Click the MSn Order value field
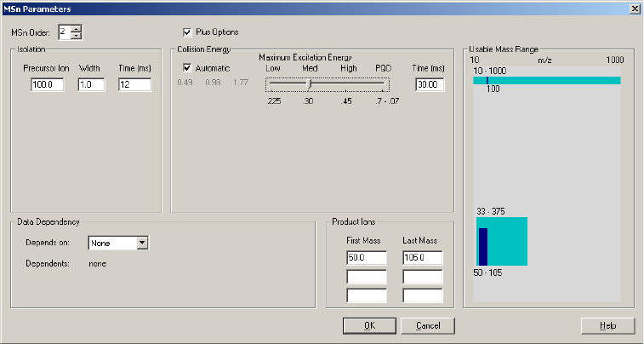 point(65,32)
